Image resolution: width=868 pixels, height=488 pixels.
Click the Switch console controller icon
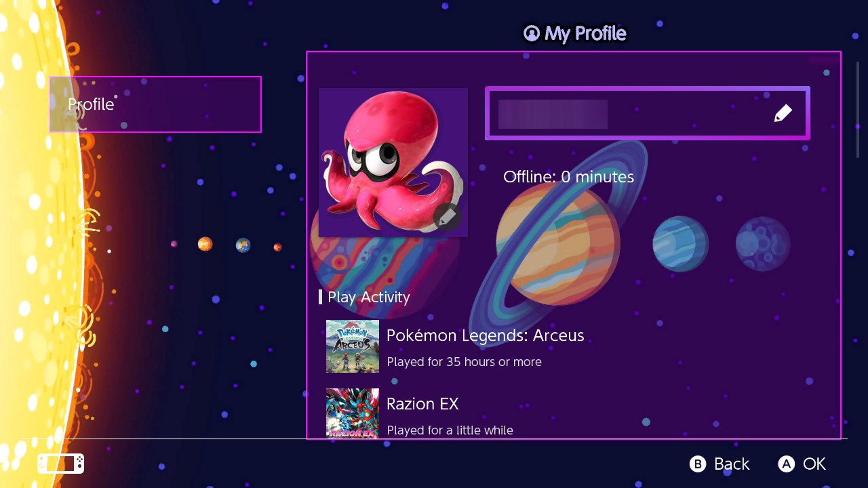coord(61,464)
